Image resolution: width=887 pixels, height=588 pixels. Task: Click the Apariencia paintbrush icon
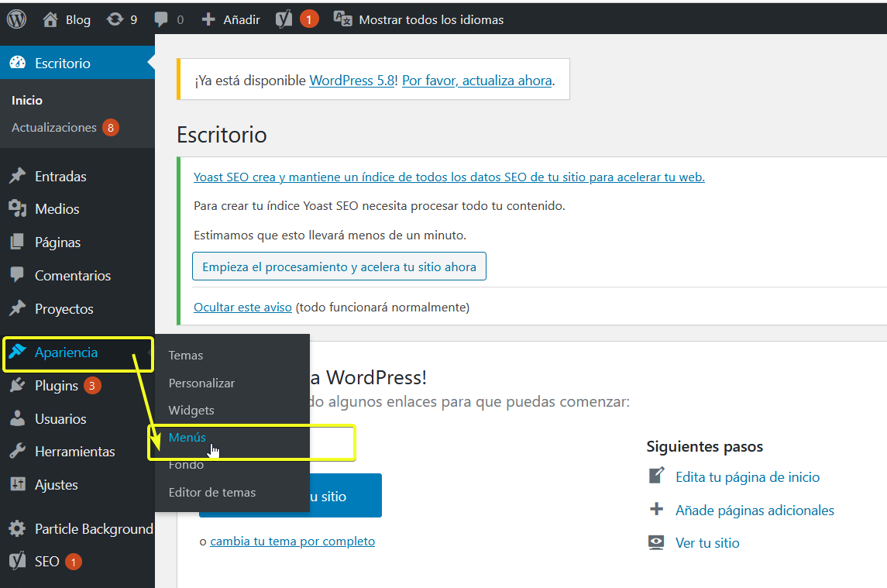[x=18, y=352]
